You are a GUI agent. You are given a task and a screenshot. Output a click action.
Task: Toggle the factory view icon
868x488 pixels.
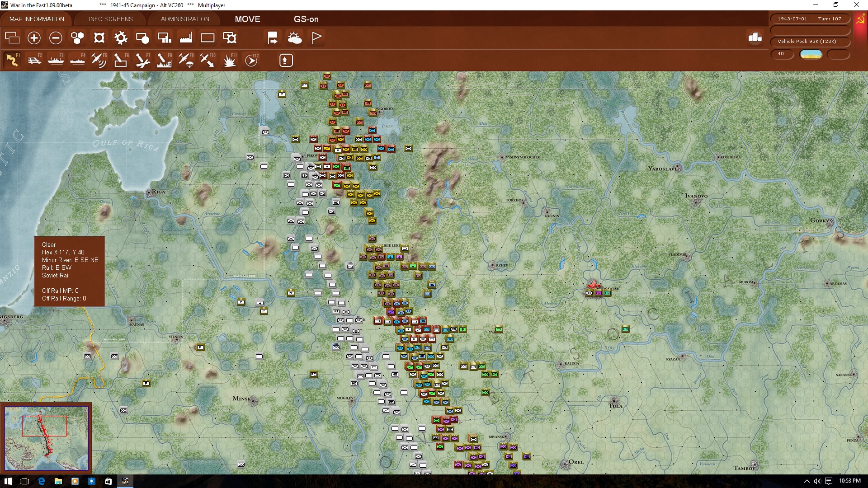pyautogui.click(x=186, y=38)
